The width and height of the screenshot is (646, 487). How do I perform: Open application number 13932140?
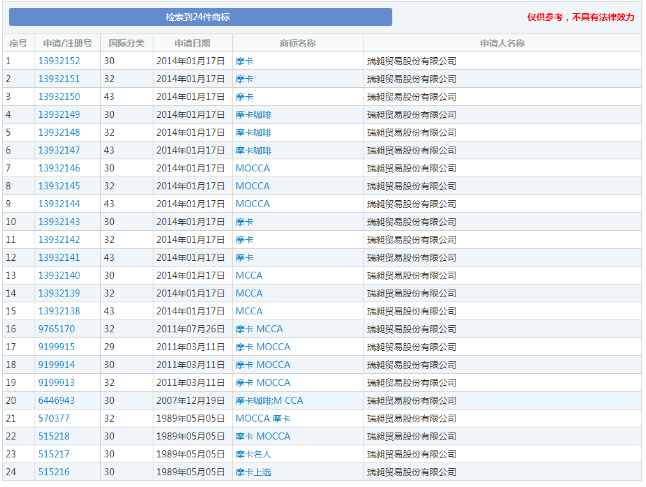pyautogui.click(x=59, y=276)
